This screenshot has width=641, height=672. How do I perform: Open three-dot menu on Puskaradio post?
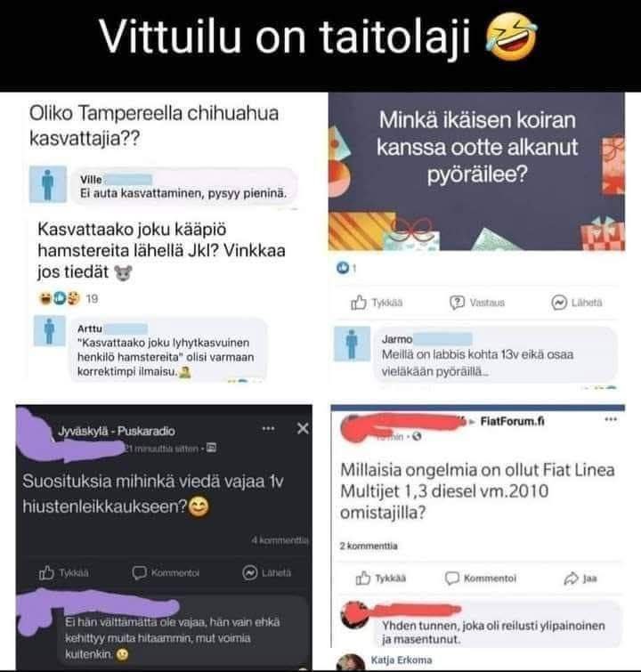tap(268, 428)
